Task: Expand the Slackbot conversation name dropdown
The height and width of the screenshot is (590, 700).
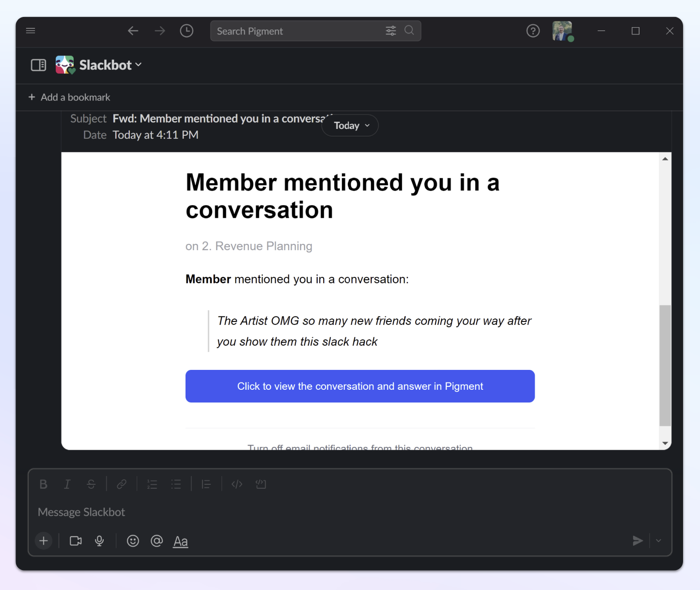Action: [110, 65]
